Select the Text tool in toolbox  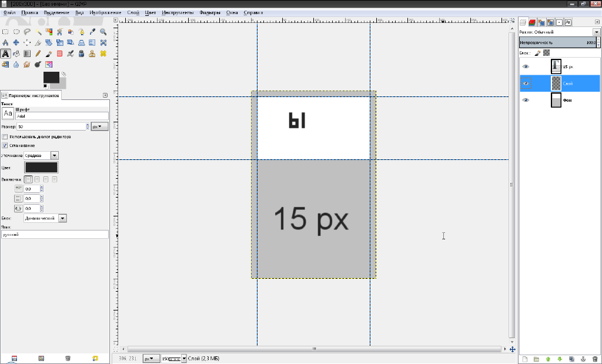point(5,54)
